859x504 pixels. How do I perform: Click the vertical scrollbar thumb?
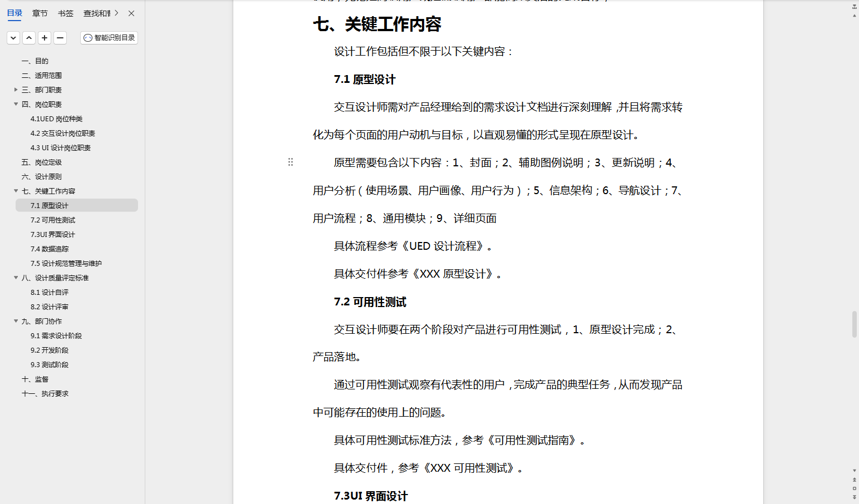coord(855,324)
